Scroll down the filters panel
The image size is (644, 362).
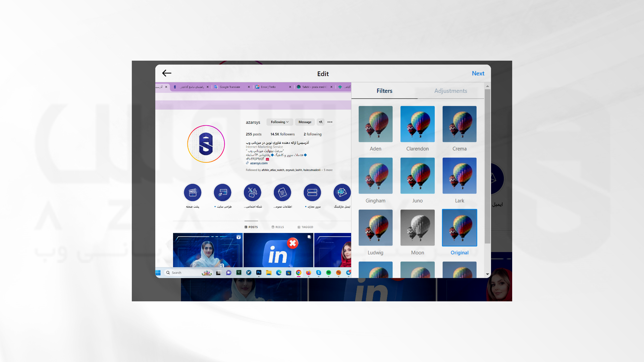[487, 276]
